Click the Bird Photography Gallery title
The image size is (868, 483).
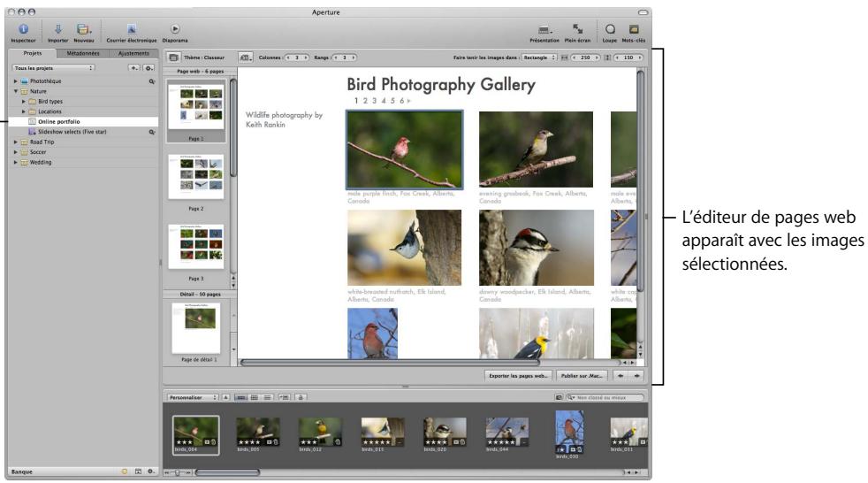(x=441, y=84)
